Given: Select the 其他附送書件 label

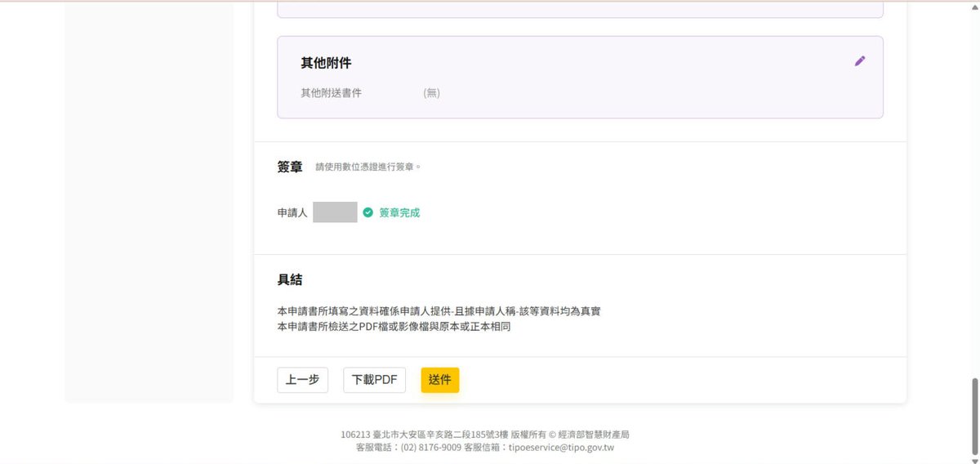Looking at the screenshot, I should click(x=331, y=93).
